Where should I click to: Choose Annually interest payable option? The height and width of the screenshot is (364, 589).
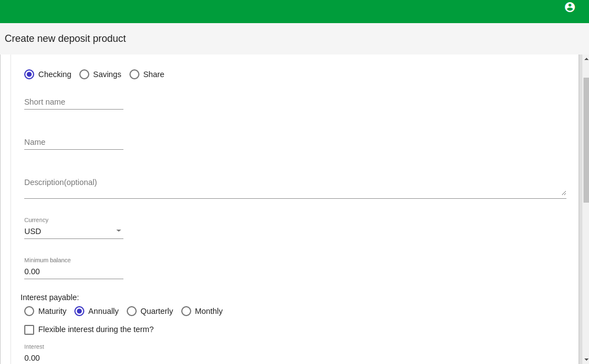pos(96,311)
